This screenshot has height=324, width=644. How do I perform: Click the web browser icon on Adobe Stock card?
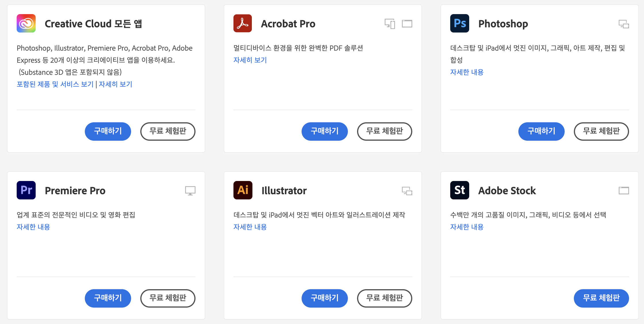[624, 190]
